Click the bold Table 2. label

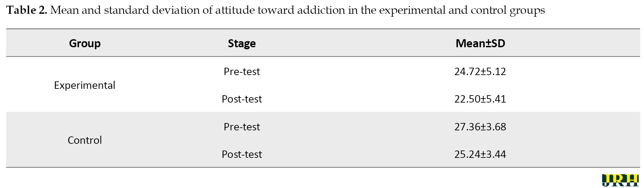tap(27, 10)
